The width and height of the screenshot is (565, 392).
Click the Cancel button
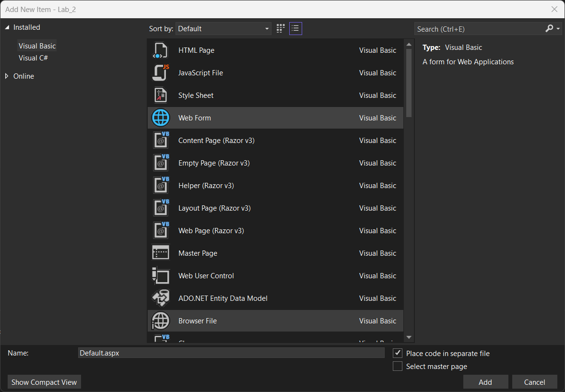point(534,382)
